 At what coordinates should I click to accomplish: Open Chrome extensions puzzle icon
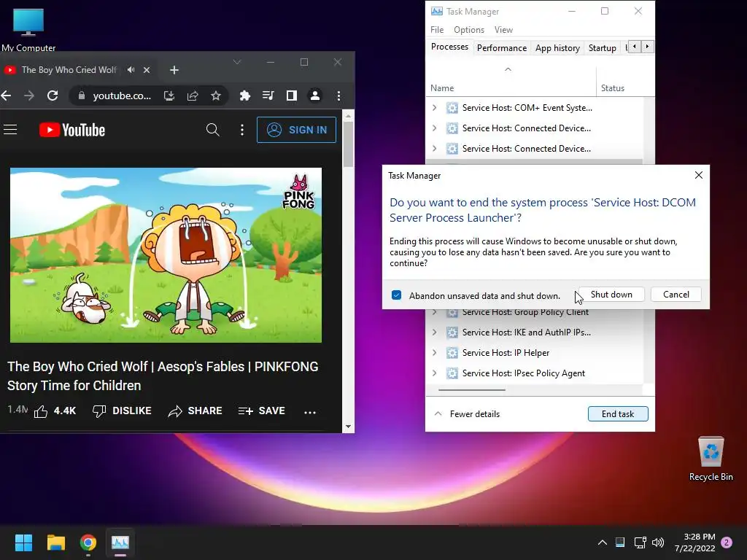245,96
